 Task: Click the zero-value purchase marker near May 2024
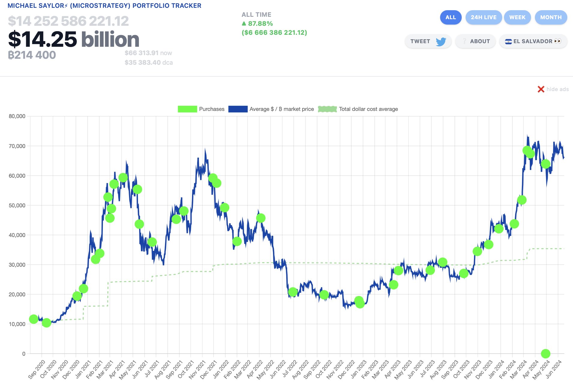coord(545,354)
